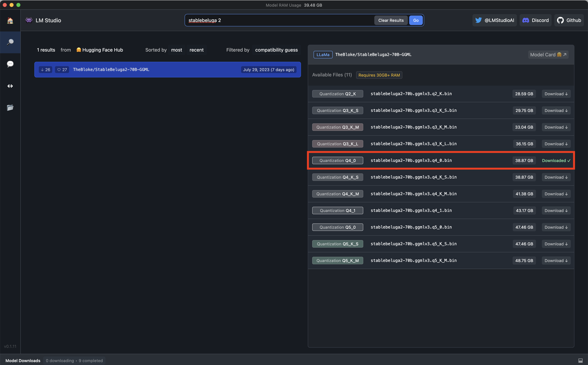Click the stablebeluga2-70b.ggmlv3.q5_K_M.bin filename
The image size is (588, 365).
[x=413, y=261]
